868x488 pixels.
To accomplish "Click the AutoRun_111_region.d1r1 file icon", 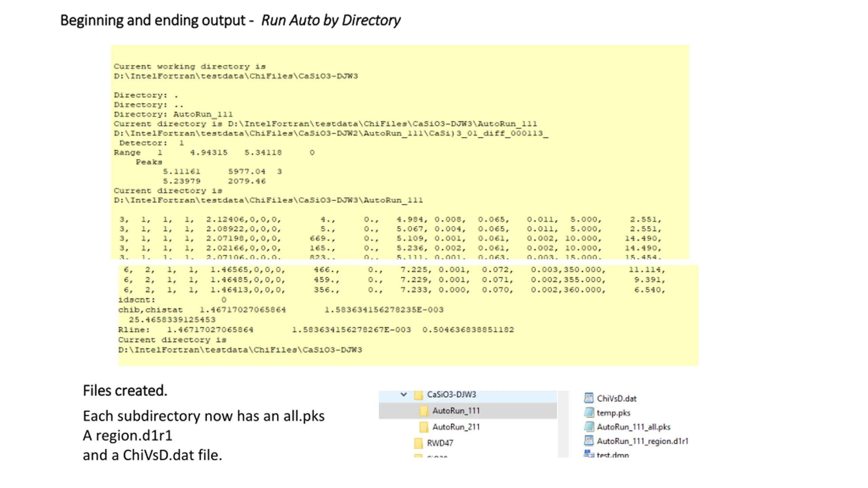I will pyautogui.click(x=589, y=441).
